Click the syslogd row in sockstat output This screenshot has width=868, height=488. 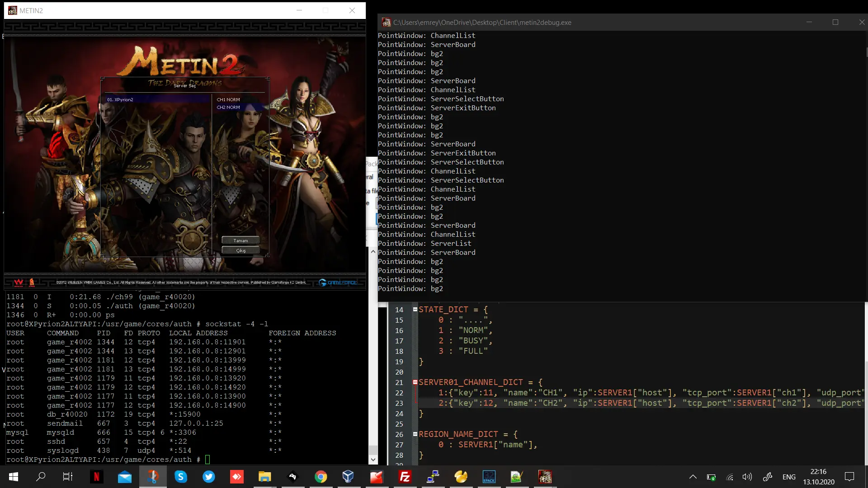144,450
